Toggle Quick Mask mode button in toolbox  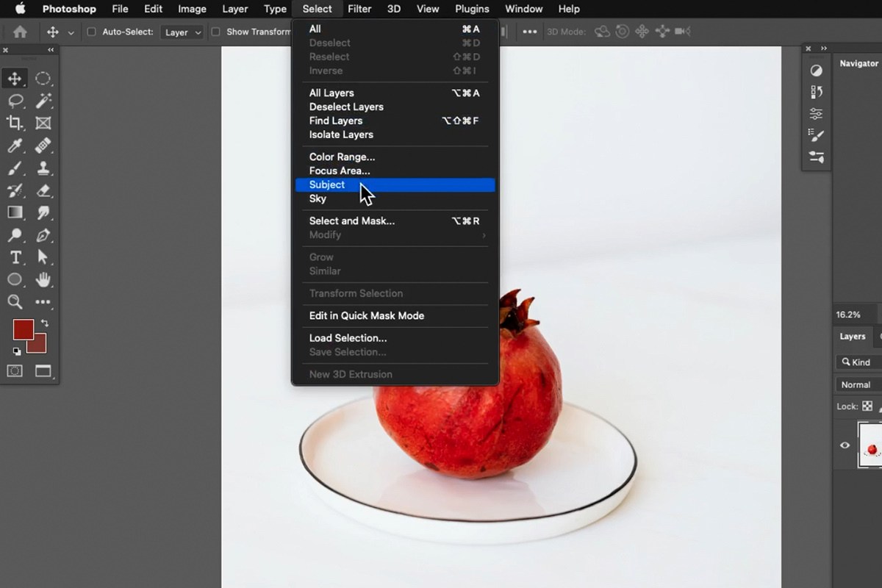pos(15,371)
